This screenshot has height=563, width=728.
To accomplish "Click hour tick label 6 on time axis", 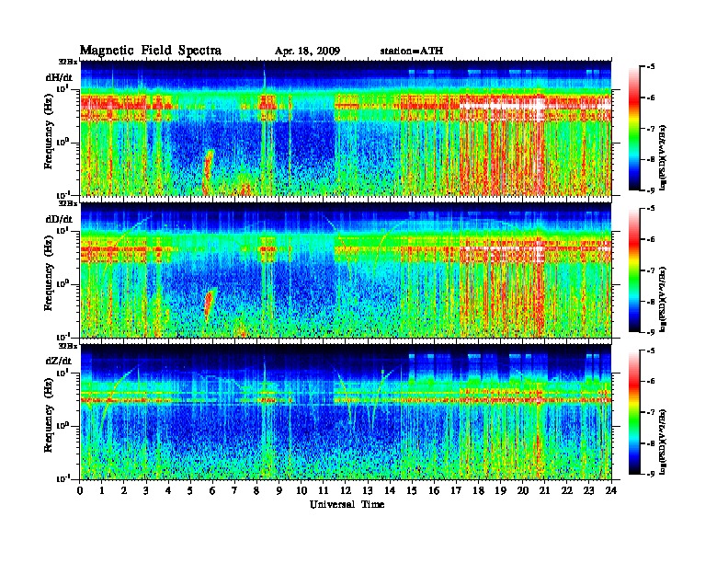I will pyautogui.click(x=212, y=491).
